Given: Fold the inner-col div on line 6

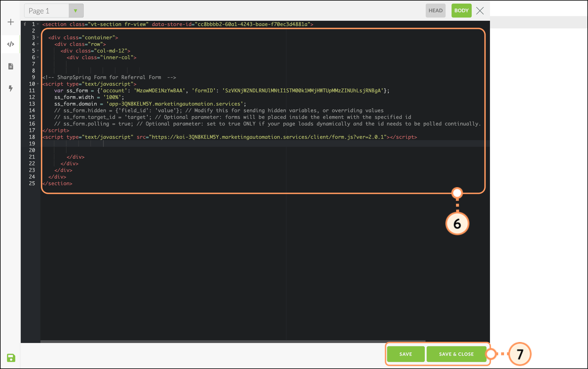Looking at the screenshot, I should [38, 57].
